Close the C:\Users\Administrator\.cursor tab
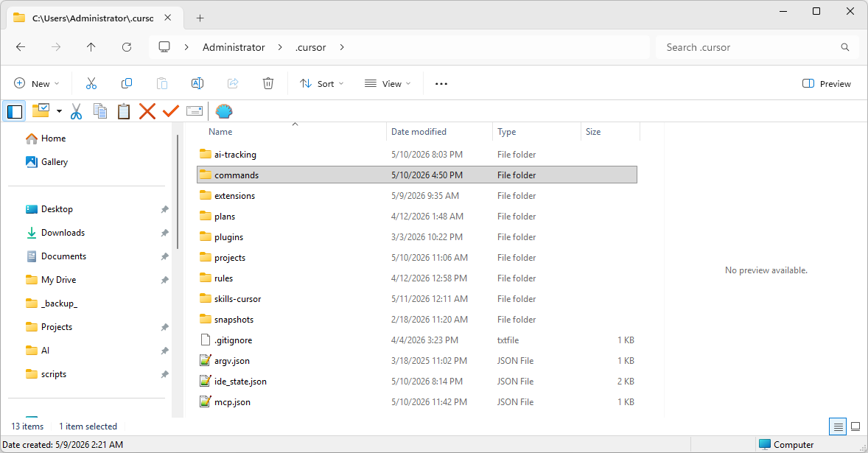Viewport: 868px width, 453px height. point(168,18)
